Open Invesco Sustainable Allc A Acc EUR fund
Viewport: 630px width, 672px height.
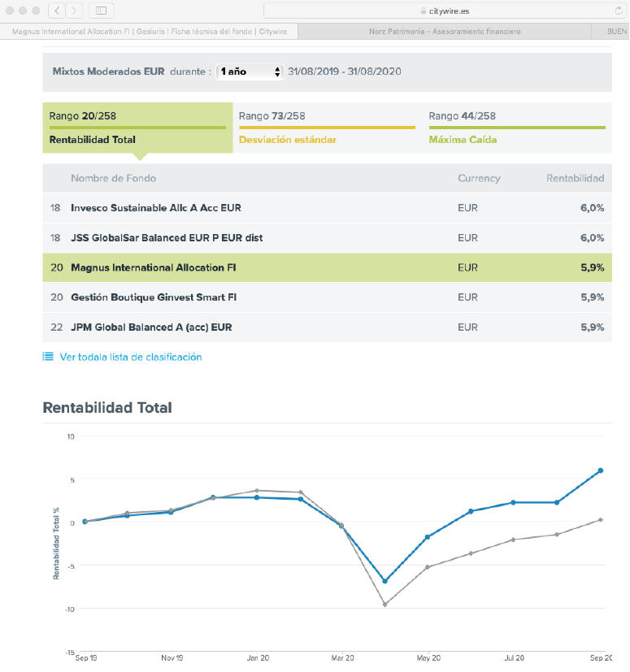pyautogui.click(x=156, y=208)
